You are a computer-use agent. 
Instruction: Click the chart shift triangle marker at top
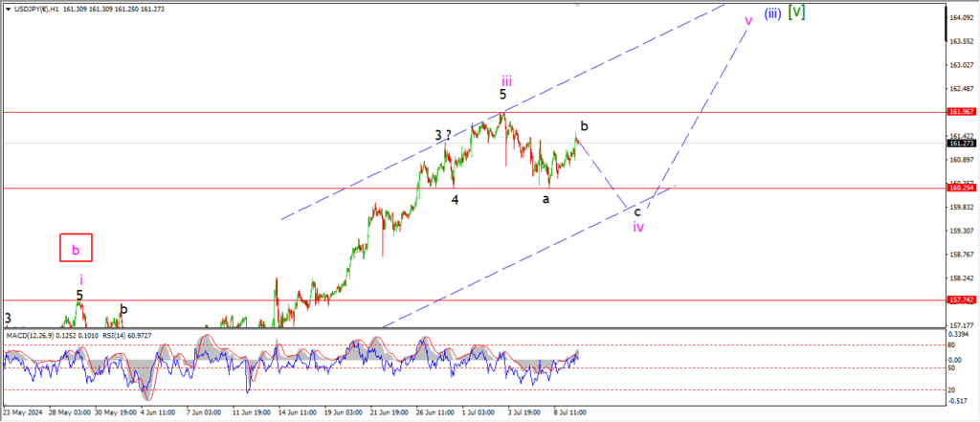coord(577,6)
